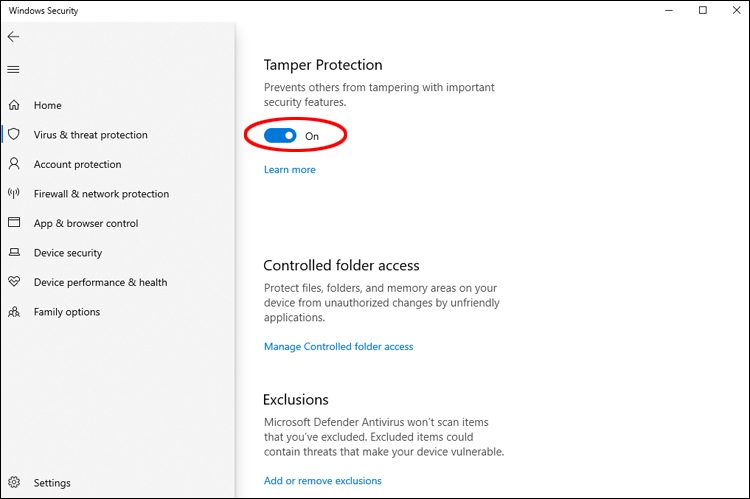The width and height of the screenshot is (750, 499).
Task: Open the Device performance & health heart icon
Action: coord(14,281)
